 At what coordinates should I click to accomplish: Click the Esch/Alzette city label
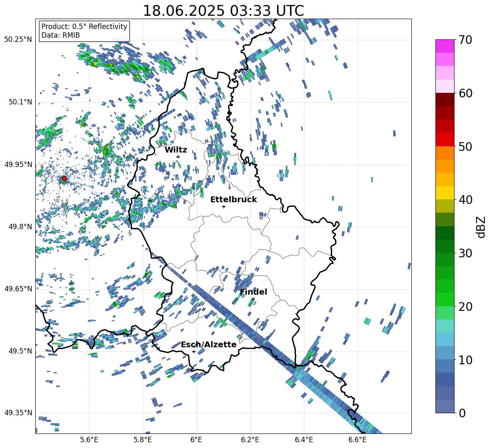tap(209, 344)
